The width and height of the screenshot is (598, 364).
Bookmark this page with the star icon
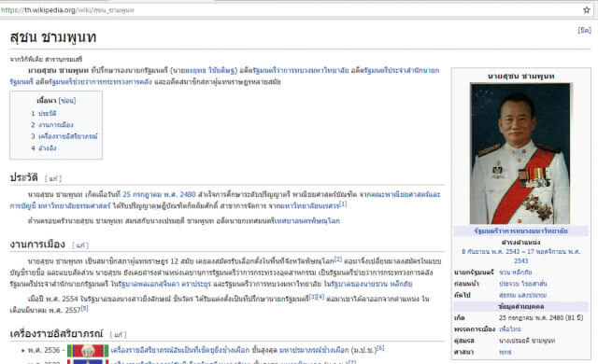[x=587, y=10]
